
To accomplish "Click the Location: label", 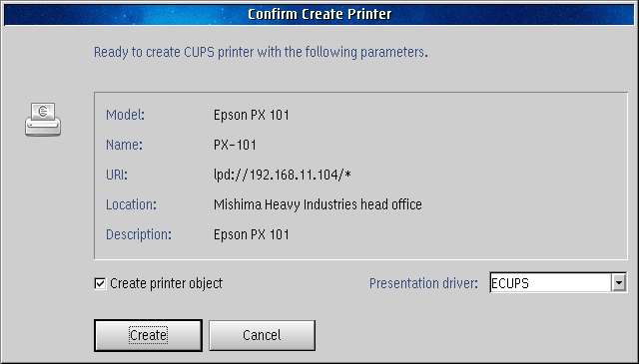I will click(131, 204).
